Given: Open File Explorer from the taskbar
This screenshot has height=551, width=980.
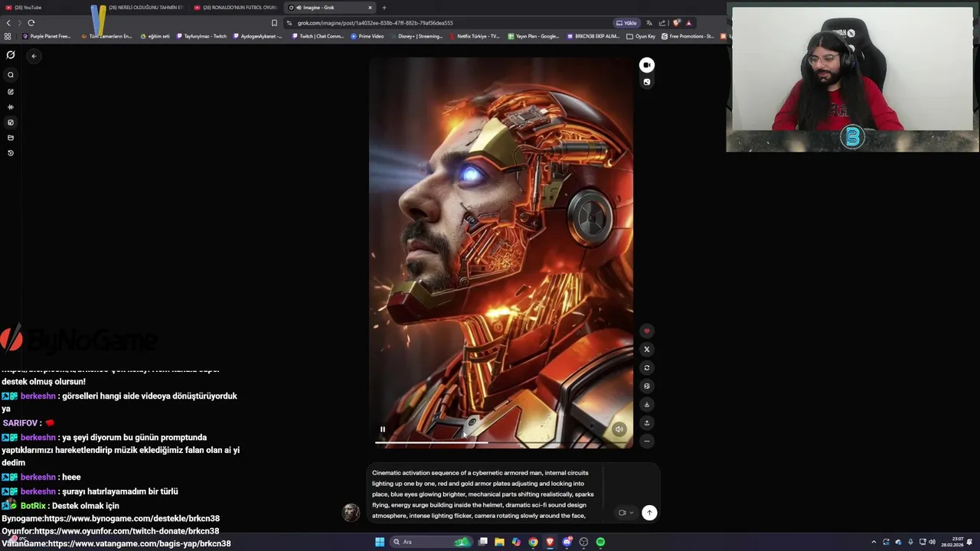Looking at the screenshot, I should point(499,542).
